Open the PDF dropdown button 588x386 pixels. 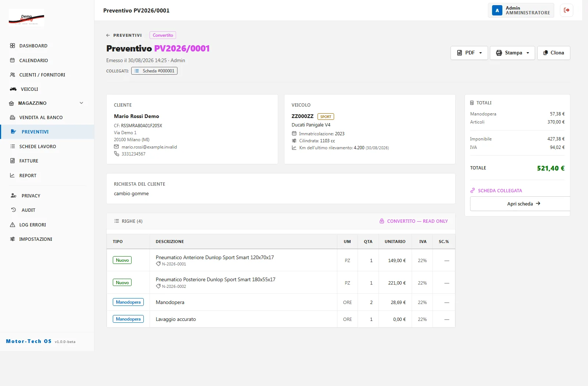[x=469, y=53]
